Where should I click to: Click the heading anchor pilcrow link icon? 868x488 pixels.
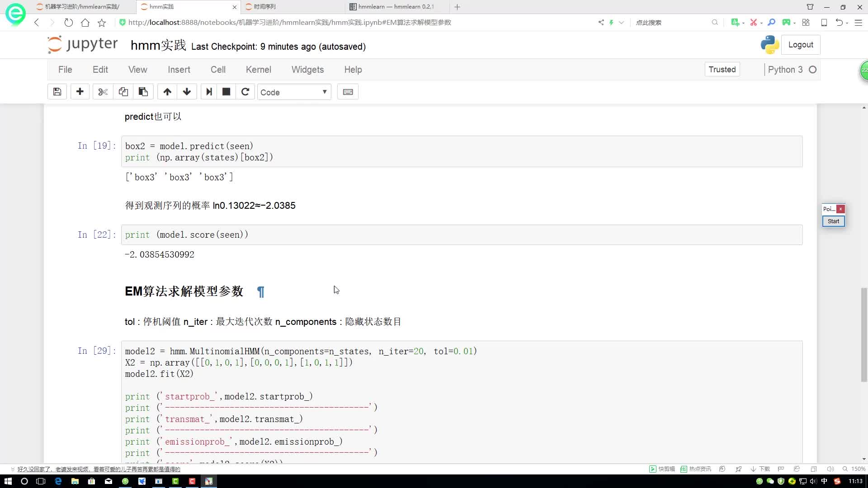pyautogui.click(x=261, y=292)
